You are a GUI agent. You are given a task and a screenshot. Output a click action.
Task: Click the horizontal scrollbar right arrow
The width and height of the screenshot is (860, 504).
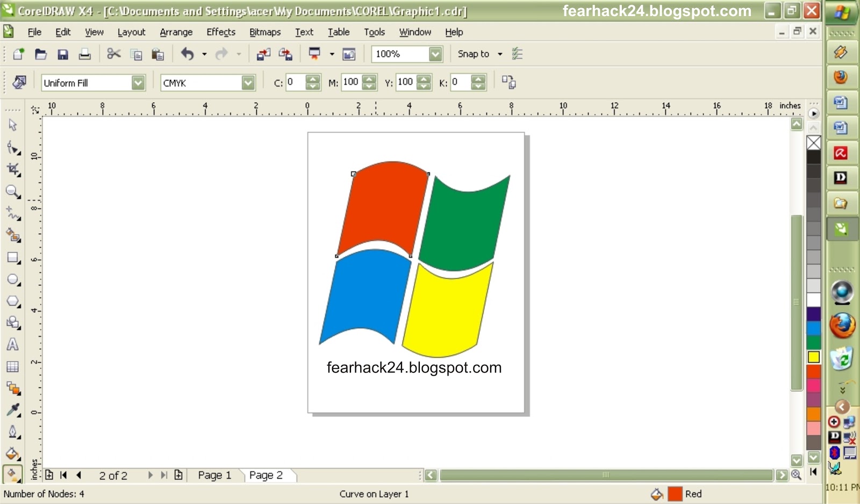coord(783,475)
